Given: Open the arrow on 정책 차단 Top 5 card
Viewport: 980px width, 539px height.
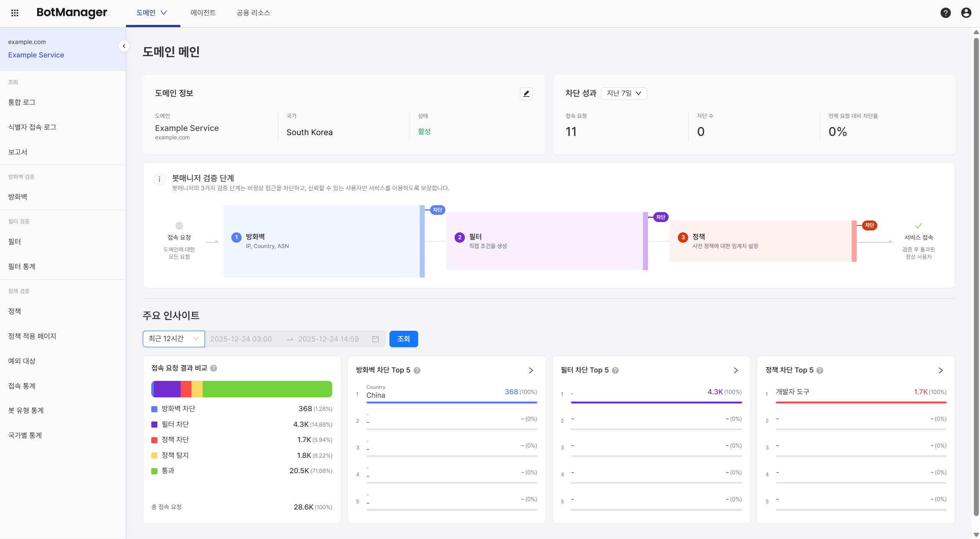Looking at the screenshot, I should [941, 370].
